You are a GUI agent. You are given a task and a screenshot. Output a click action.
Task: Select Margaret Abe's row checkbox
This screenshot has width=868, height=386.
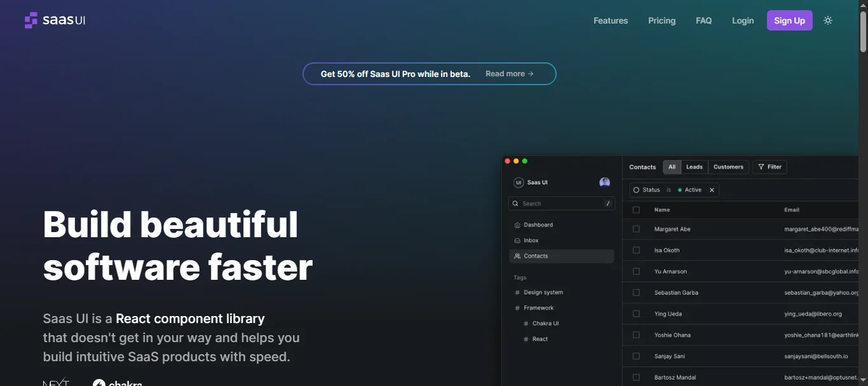(x=636, y=228)
